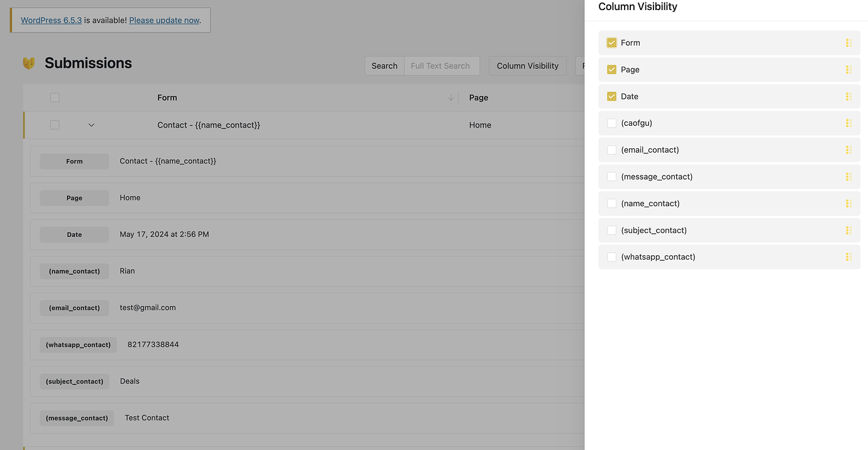This screenshot has width=868, height=450.
Task: Click the subject value Deals
Action: point(130,381)
